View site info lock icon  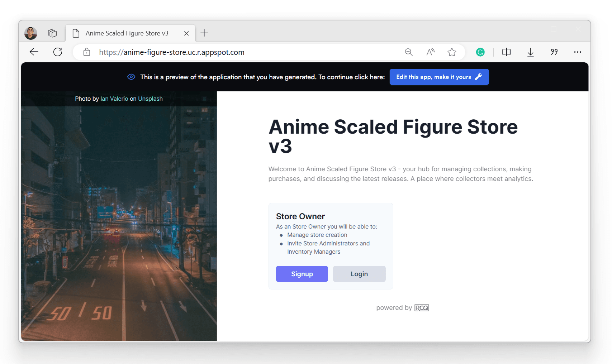(87, 52)
